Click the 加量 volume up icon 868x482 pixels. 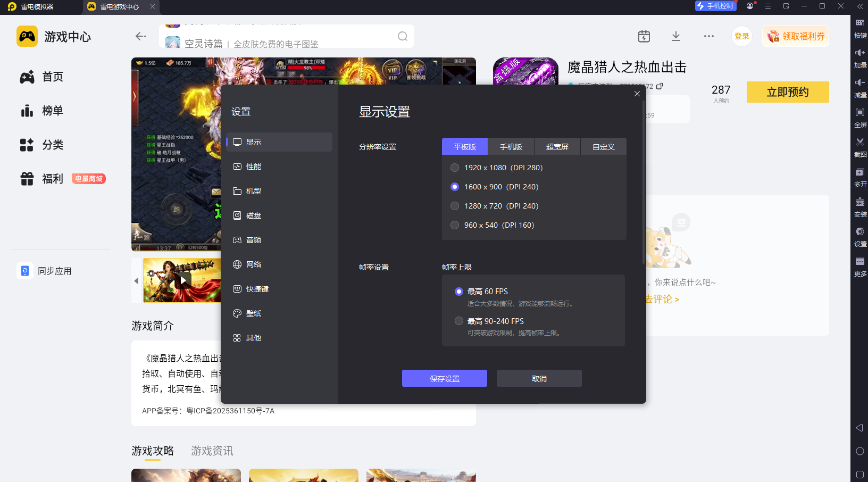pos(859,53)
